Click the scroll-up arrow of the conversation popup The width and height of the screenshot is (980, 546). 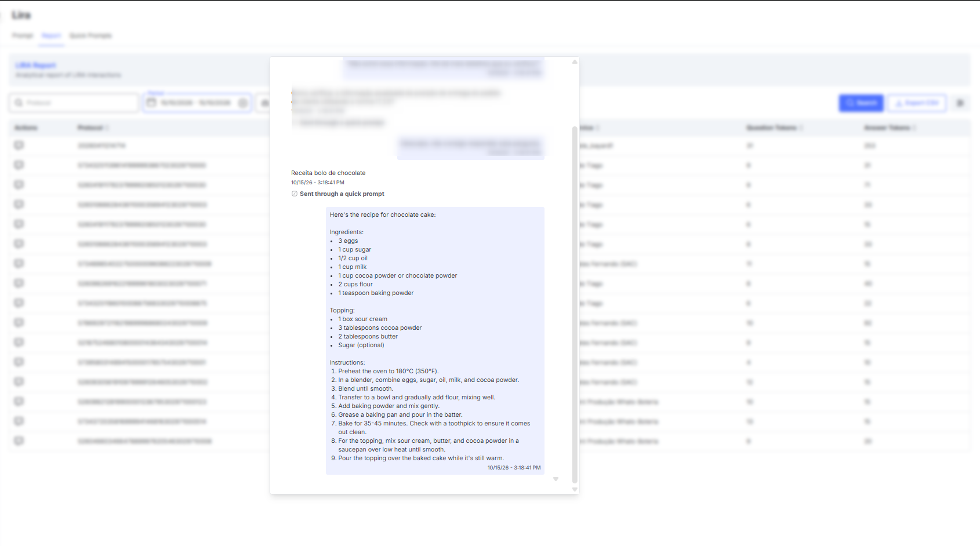pyautogui.click(x=575, y=61)
